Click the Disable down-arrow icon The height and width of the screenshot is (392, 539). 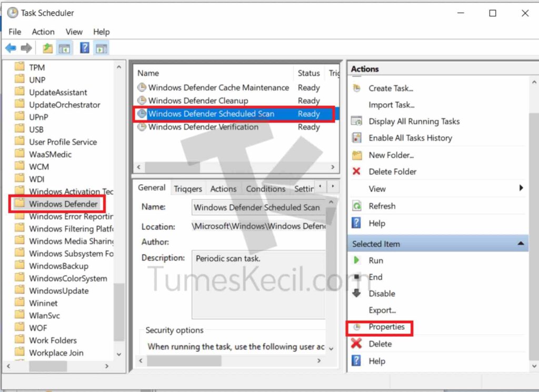[356, 293]
